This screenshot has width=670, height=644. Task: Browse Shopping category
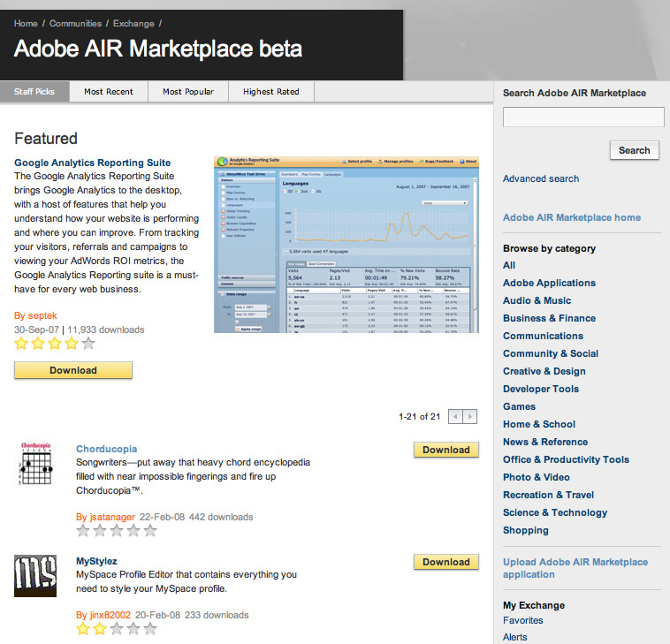click(526, 530)
